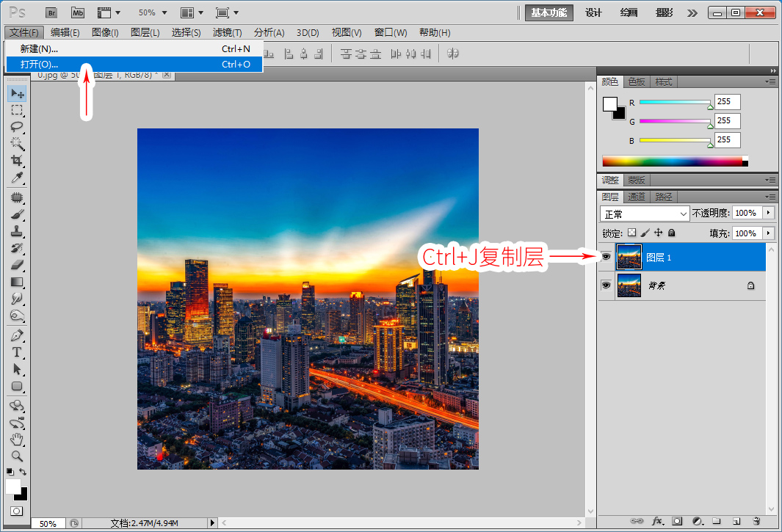Screen dimensions: 782x532
Task: Open the 不透明度 opacity slider arrow
Action: (769, 213)
